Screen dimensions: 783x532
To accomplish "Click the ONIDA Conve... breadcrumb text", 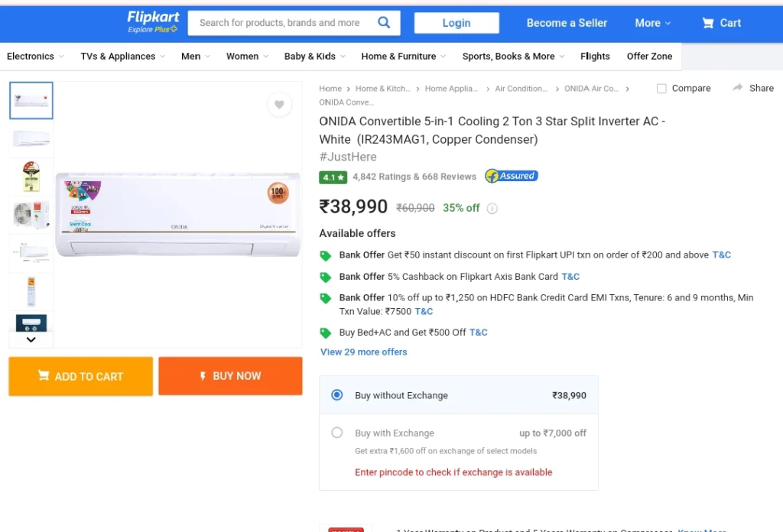I will click(x=346, y=102).
